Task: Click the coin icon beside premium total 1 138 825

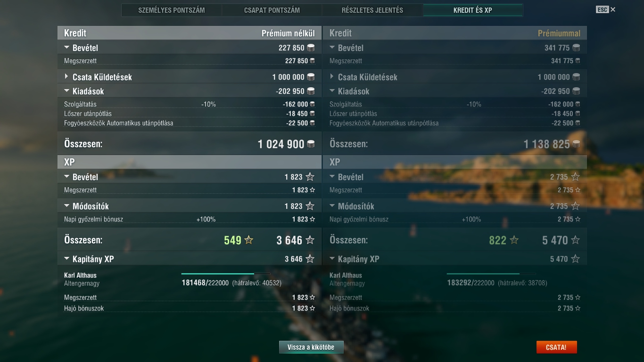Action: coord(576,144)
